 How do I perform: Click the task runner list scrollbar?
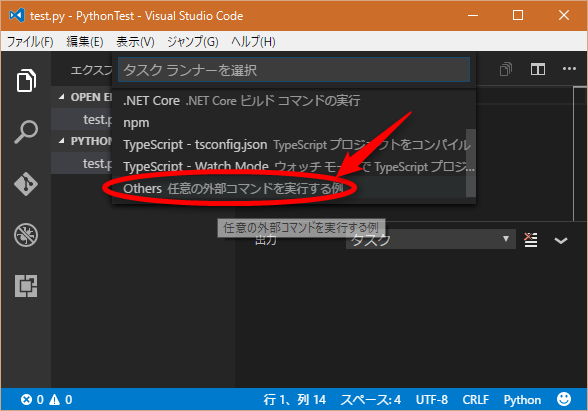(x=471, y=163)
